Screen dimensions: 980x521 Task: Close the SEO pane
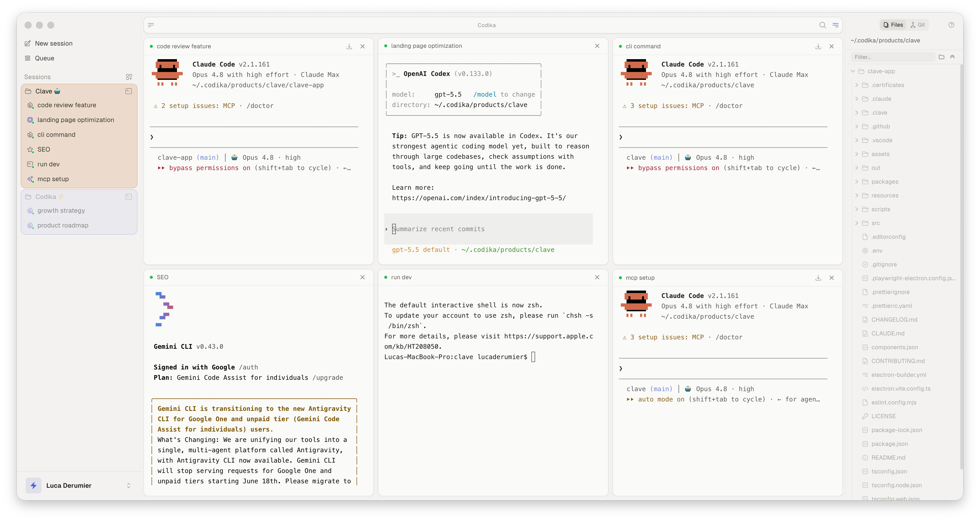click(363, 277)
